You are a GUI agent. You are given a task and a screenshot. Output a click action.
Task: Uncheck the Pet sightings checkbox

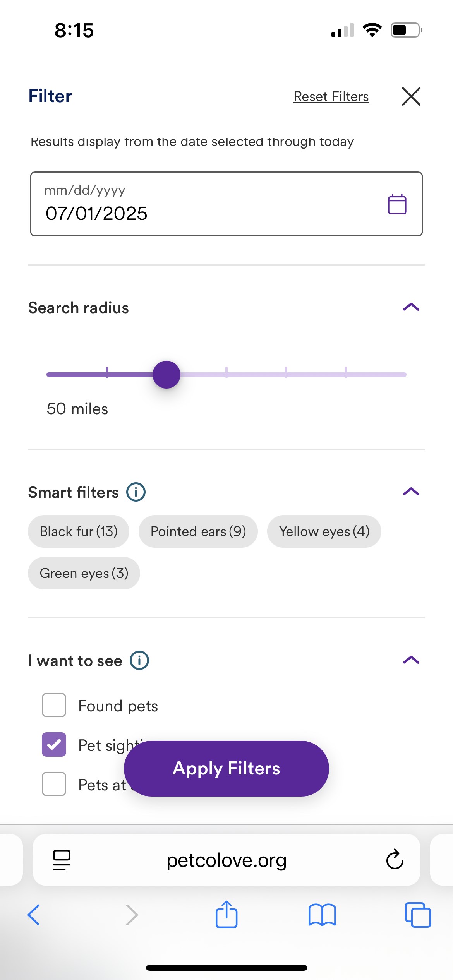point(54,744)
